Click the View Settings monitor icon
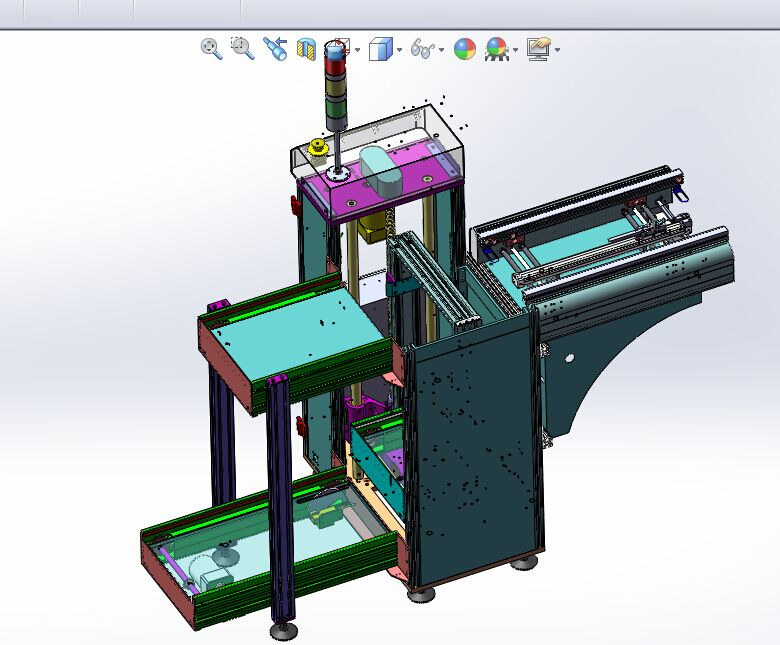 coord(540,49)
